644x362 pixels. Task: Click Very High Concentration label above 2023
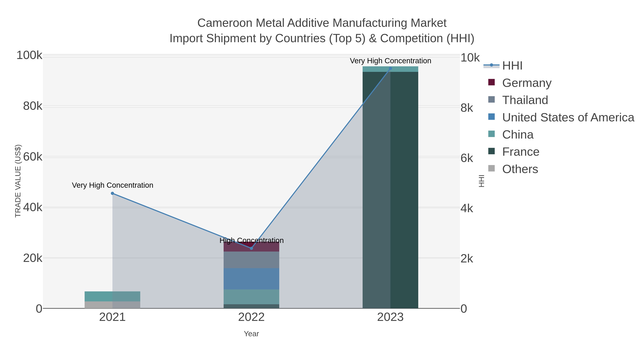click(x=391, y=61)
